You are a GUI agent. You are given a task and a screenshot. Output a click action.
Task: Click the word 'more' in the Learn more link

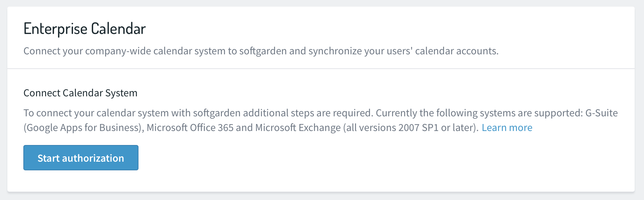(x=520, y=128)
